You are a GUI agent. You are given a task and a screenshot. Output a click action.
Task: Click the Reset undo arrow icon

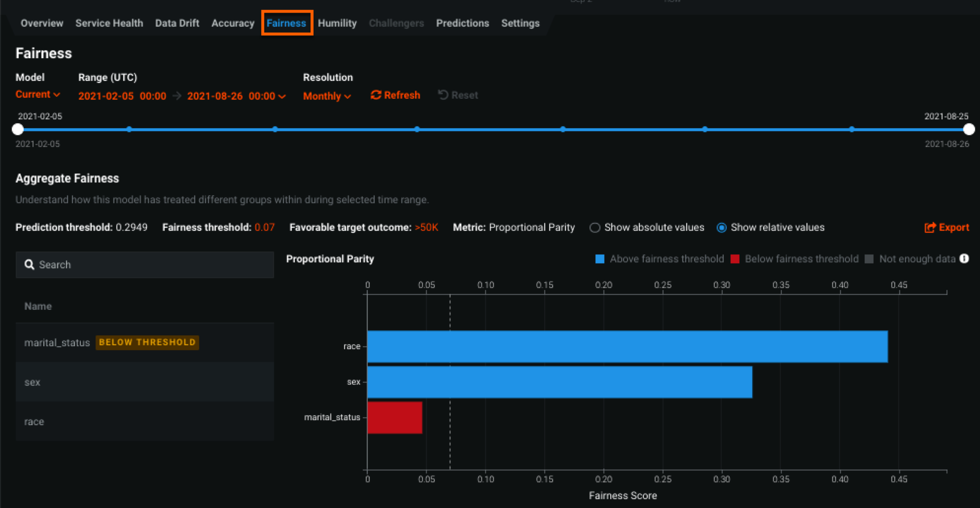443,95
